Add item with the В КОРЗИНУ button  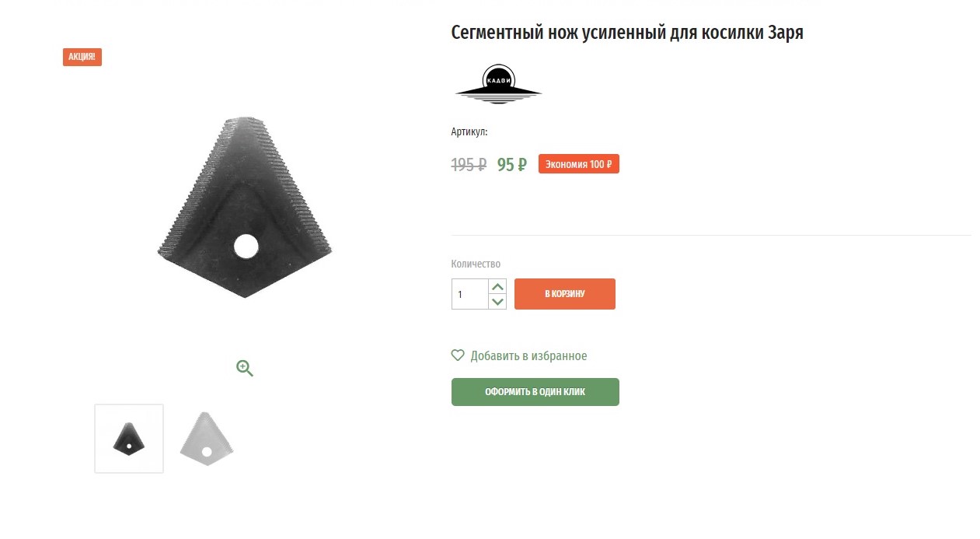[565, 294]
